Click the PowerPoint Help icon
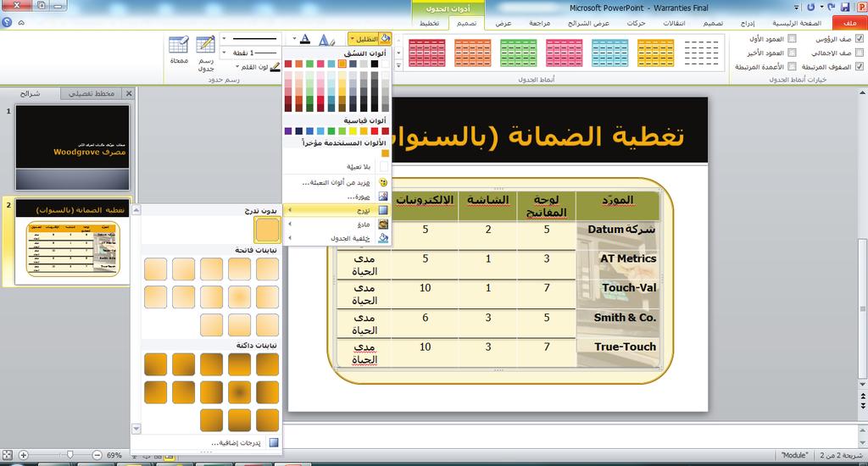868x466 pixels. (x=7, y=23)
